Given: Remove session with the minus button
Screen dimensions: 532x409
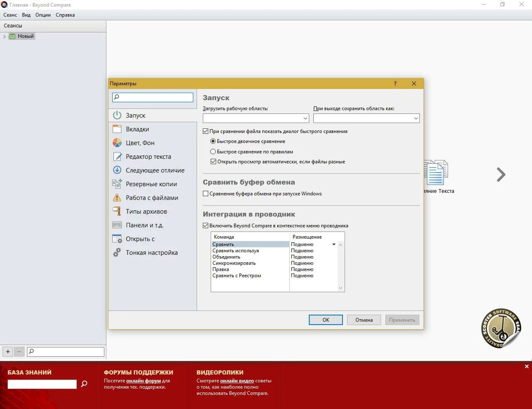Looking at the screenshot, I should 19,352.
